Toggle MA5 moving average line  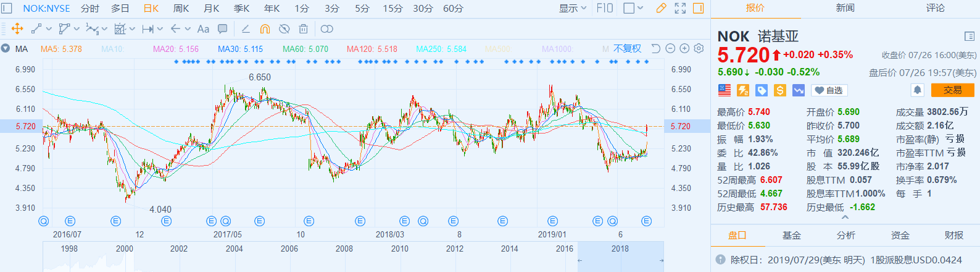click(x=61, y=49)
